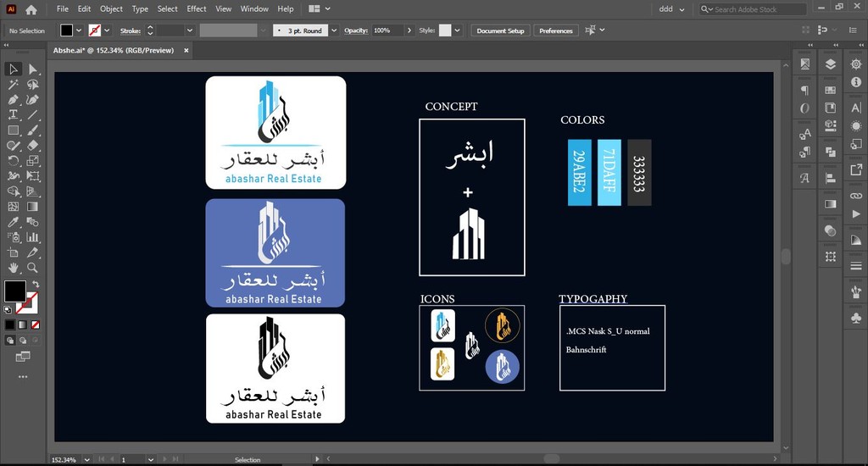This screenshot has height=466, width=868.
Task: Select the Mesh tool
Action: click(x=14, y=207)
